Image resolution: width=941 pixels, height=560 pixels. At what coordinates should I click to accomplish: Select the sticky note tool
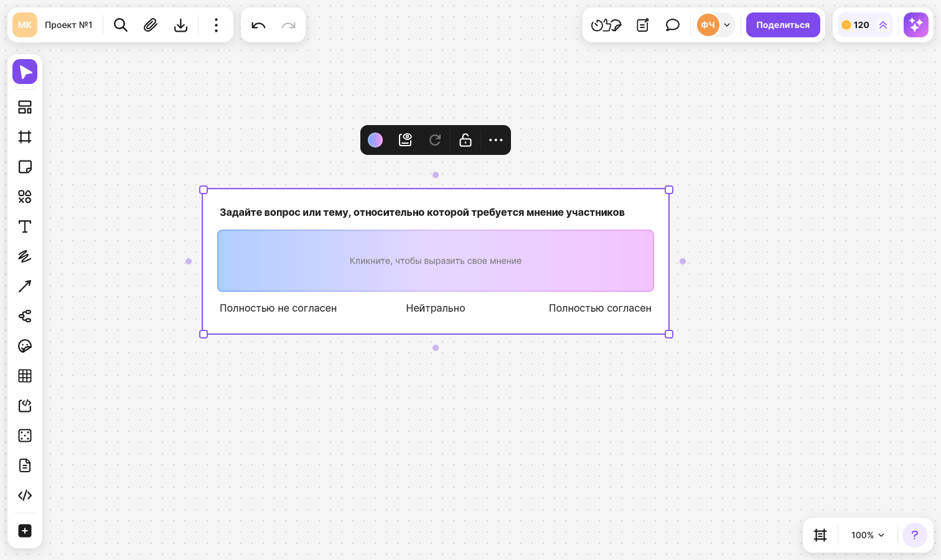tap(25, 167)
